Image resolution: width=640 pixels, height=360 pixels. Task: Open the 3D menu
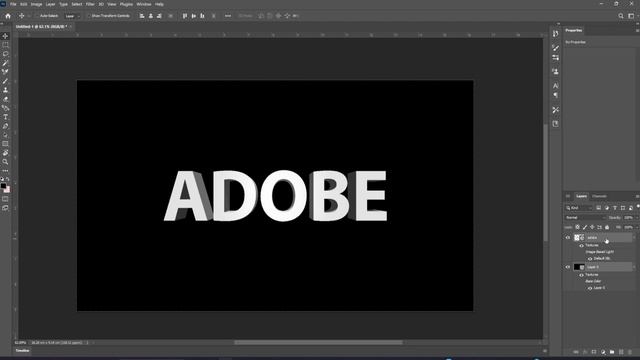pyautogui.click(x=101, y=4)
